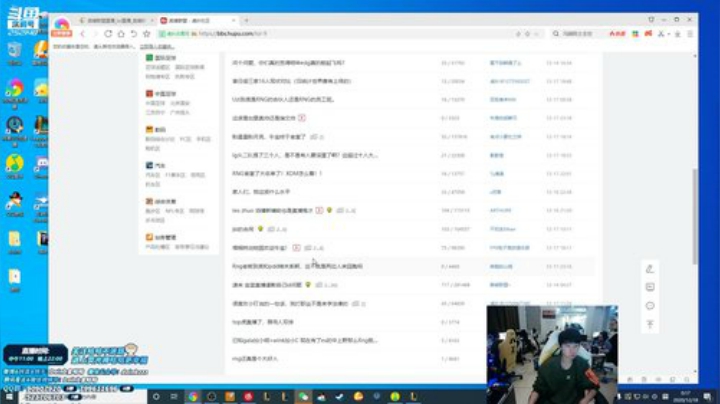Open the thread starting with "top"

263,322
